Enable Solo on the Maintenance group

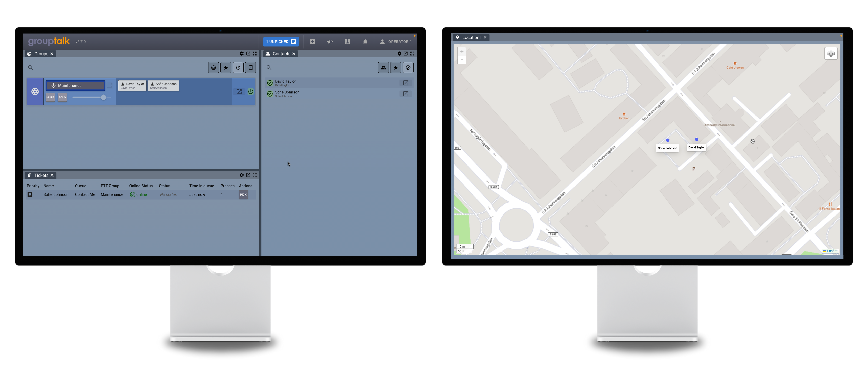[62, 97]
